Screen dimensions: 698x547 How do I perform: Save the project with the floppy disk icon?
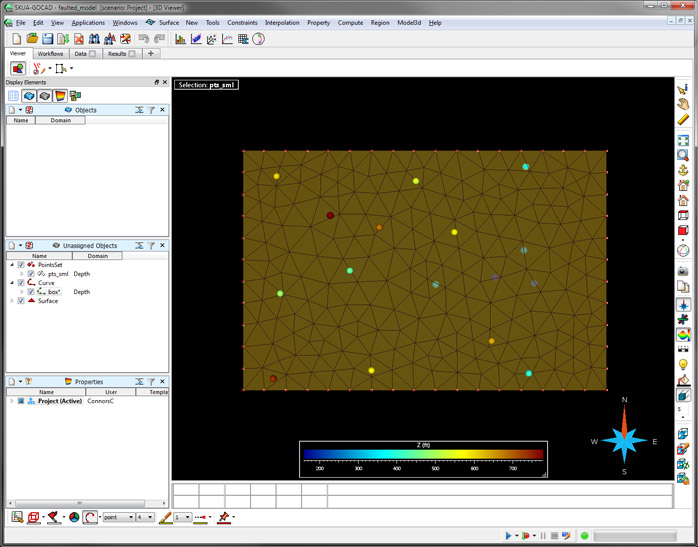48,39
